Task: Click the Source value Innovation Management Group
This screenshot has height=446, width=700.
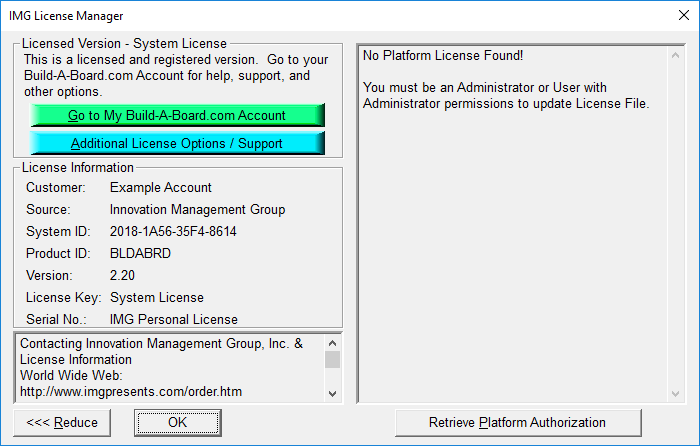Action: (x=197, y=210)
